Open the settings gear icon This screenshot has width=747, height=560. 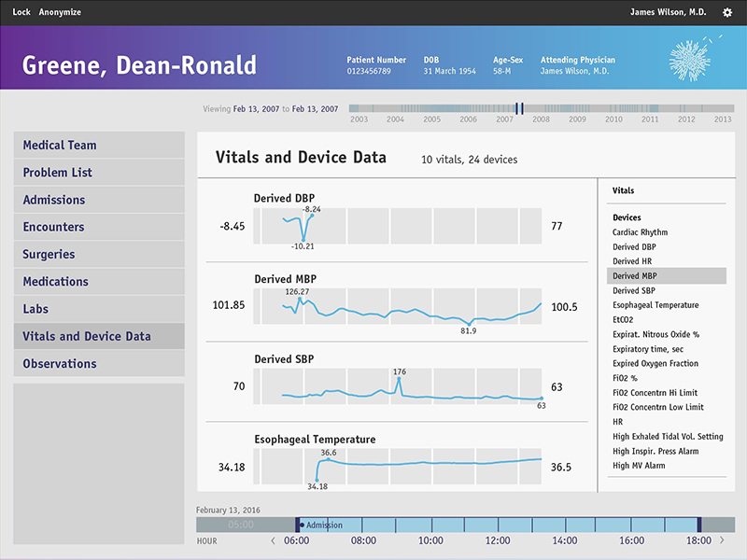[727, 12]
